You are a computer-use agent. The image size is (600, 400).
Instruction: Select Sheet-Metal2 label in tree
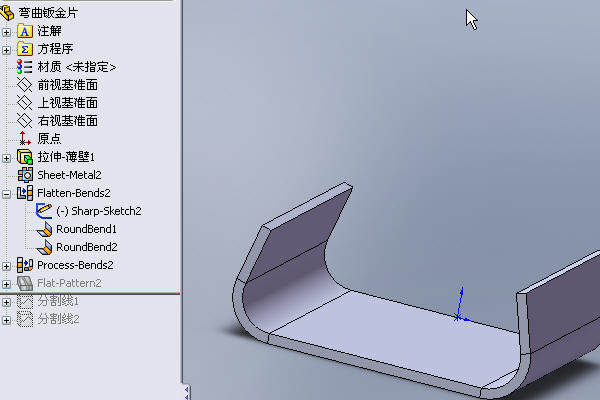tap(69, 175)
